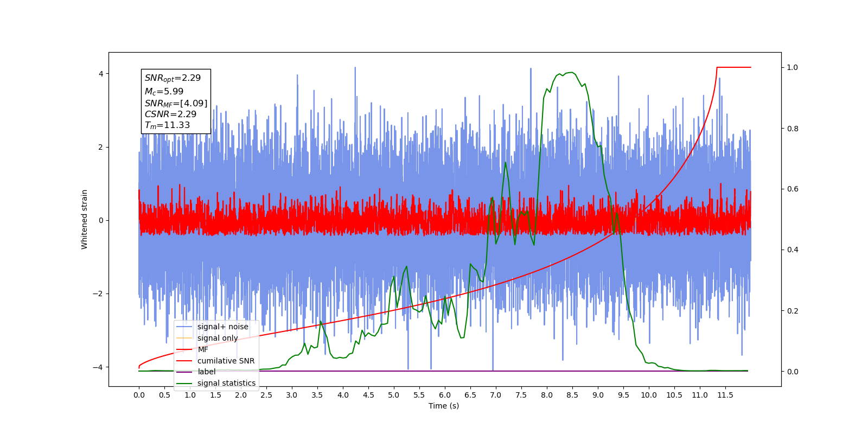Screen dimensions: 868x434
Task: Click the 11.0 tick on time axis
Action: coord(700,395)
